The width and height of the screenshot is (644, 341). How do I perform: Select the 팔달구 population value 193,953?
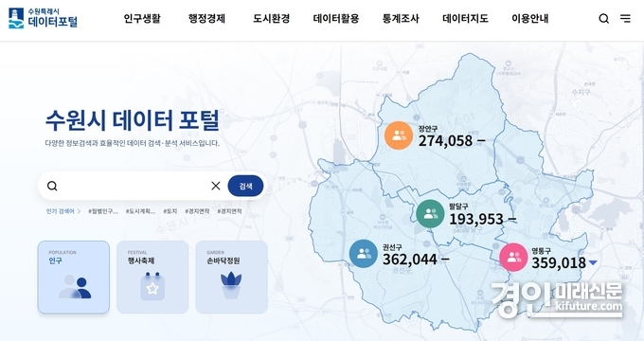coord(476,220)
